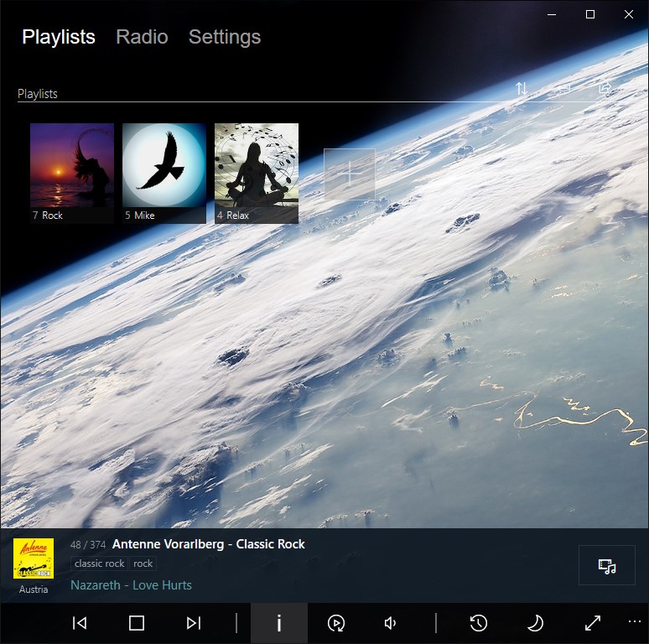649x644 pixels.
Task: Open more options ellipsis menu
Action: [x=635, y=621]
